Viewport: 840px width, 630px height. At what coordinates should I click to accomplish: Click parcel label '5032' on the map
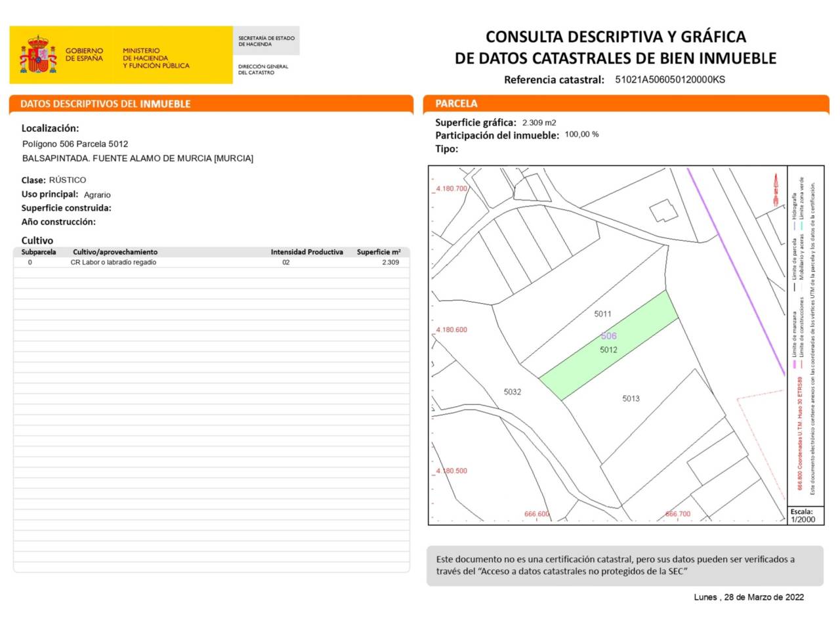(513, 392)
